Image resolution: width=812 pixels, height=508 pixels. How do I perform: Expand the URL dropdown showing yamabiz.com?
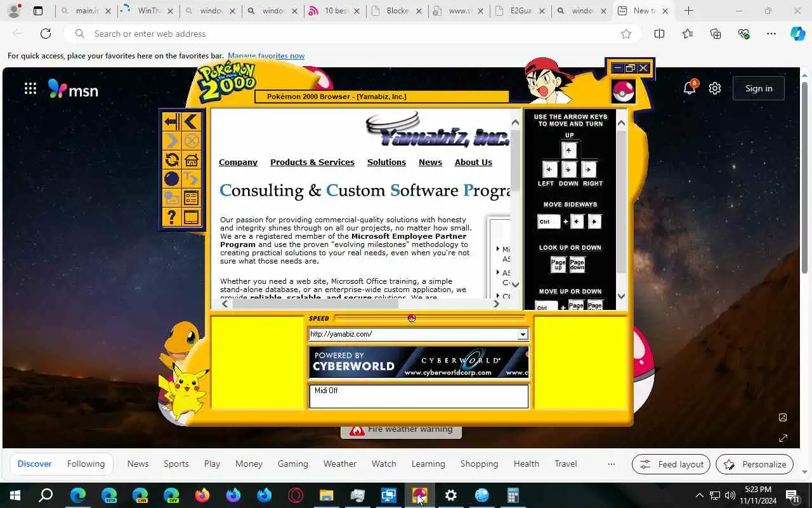tap(522, 335)
